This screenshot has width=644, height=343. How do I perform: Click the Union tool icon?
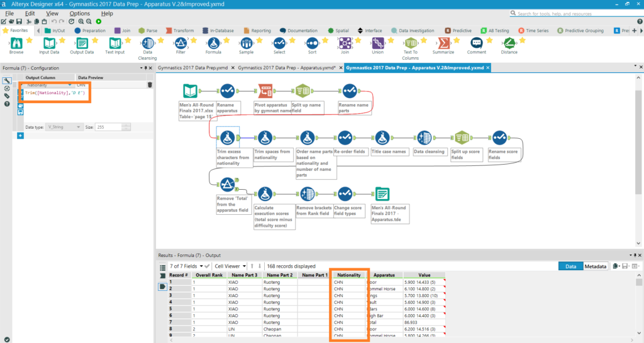tap(377, 43)
